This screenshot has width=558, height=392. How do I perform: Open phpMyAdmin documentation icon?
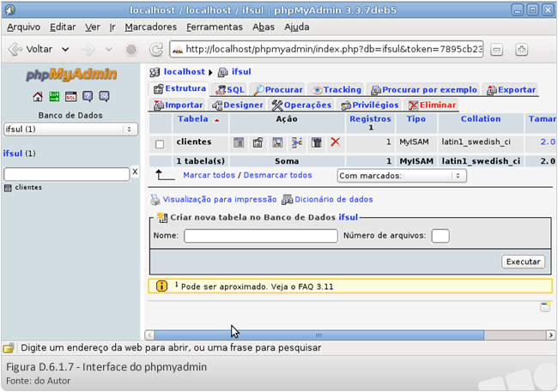click(88, 96)
